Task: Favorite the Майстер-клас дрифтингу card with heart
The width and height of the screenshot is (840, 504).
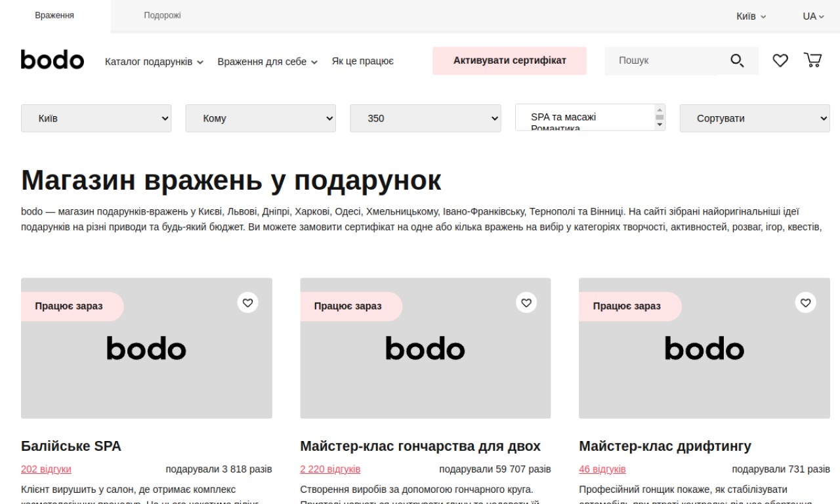Action: 805,303
